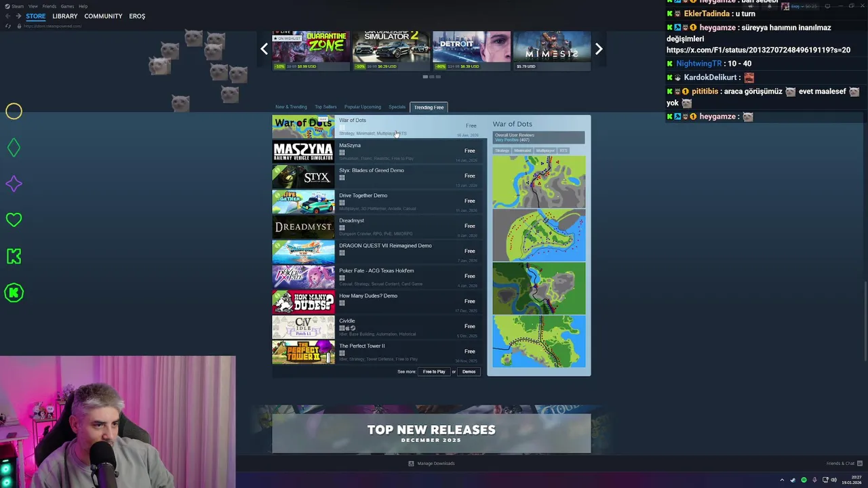Image resolution: width=868 pixels, height=488 pixels.
Task: Click the circled K logo overlay icon
Action: coord(14,293)
